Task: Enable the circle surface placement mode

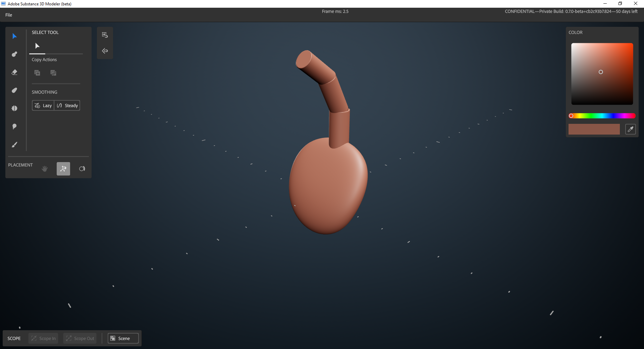Action: pos(82,169)
